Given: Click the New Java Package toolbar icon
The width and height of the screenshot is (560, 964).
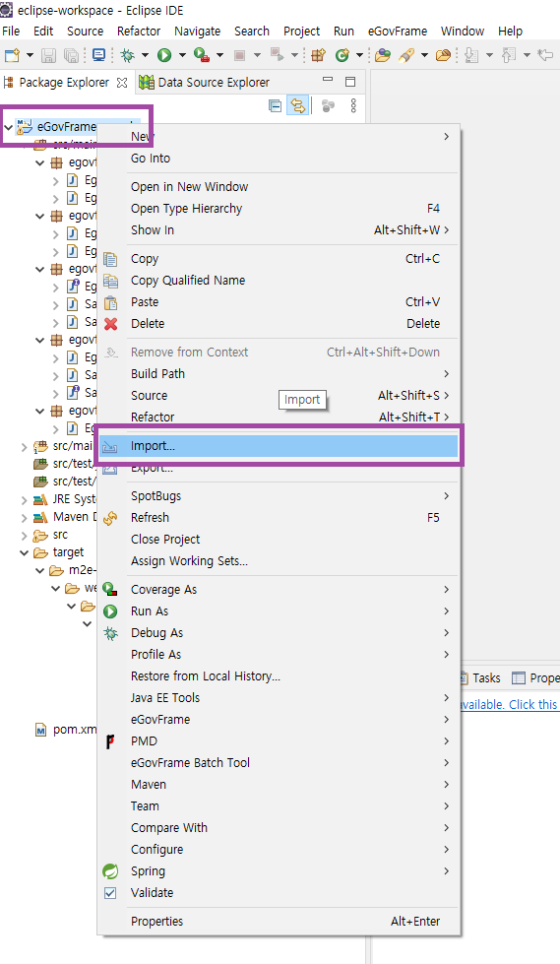Looking at the screenshot, I should pos(318,56).
